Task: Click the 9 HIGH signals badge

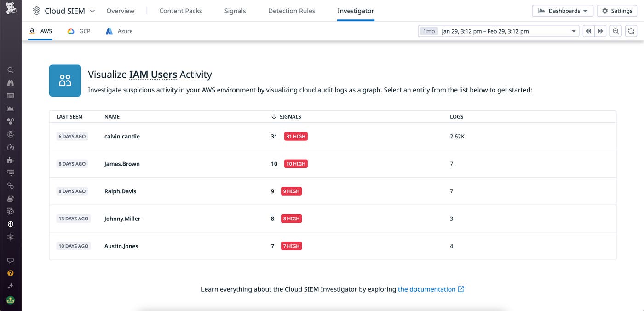Action: (291, 191)
